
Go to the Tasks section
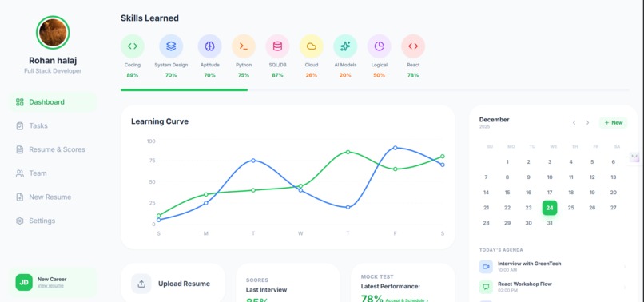(53, 125)
